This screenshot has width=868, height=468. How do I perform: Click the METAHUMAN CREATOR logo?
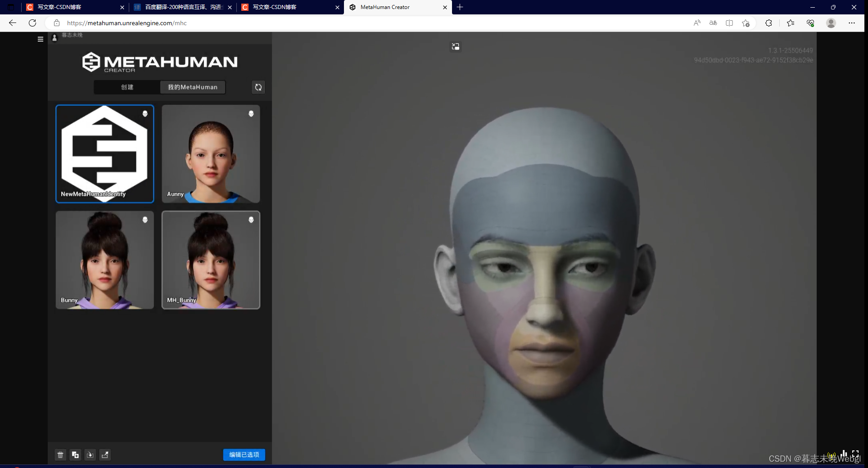(160, 63)
